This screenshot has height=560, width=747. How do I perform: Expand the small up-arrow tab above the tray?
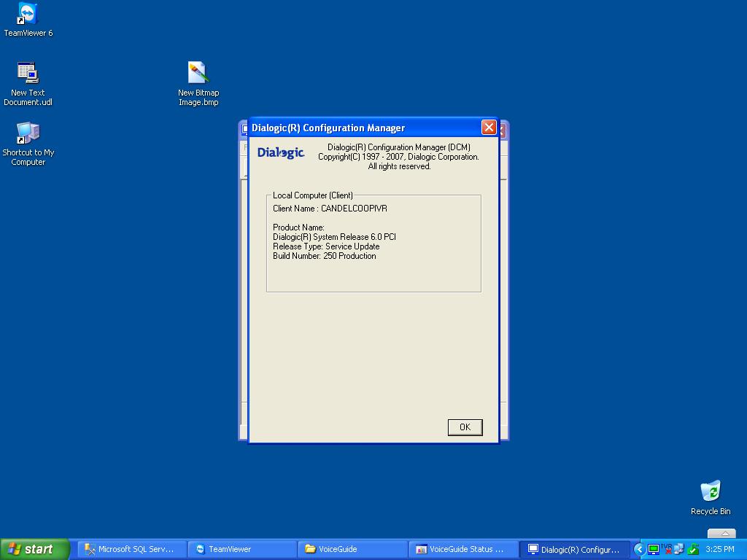click(721, 533)
